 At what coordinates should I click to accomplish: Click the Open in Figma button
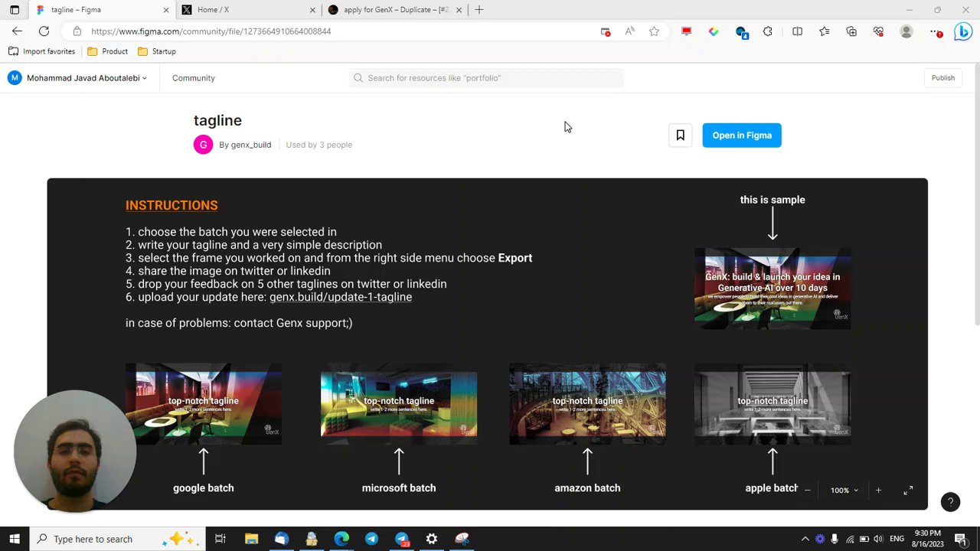(x=742, y=135)
